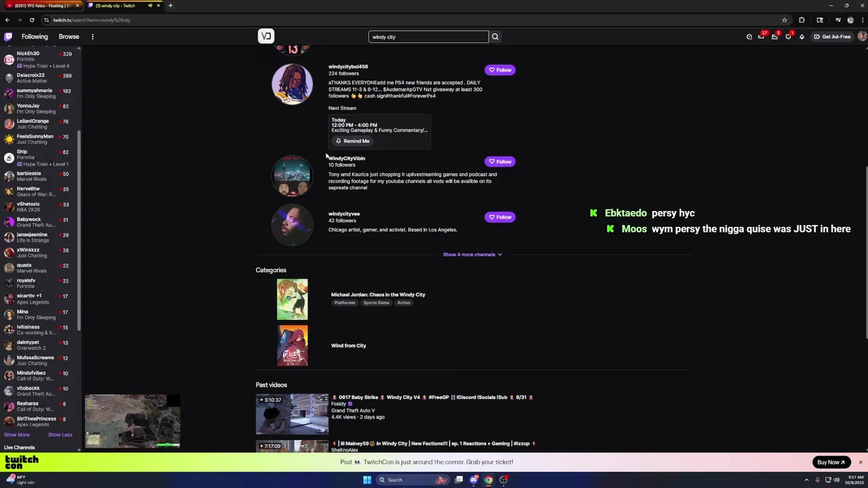Click the Action tag
868x488 pixels.
click(x=403, y=302)
